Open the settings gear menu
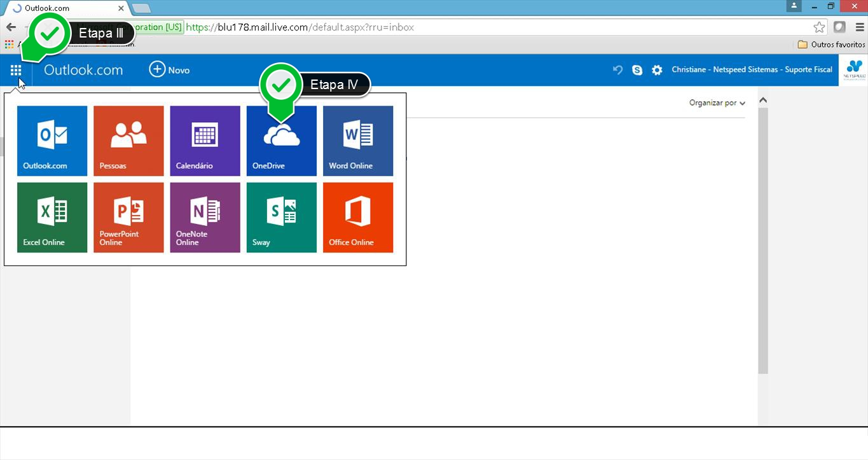The width and height of the screenshot is (868, 460). [657, 70]
